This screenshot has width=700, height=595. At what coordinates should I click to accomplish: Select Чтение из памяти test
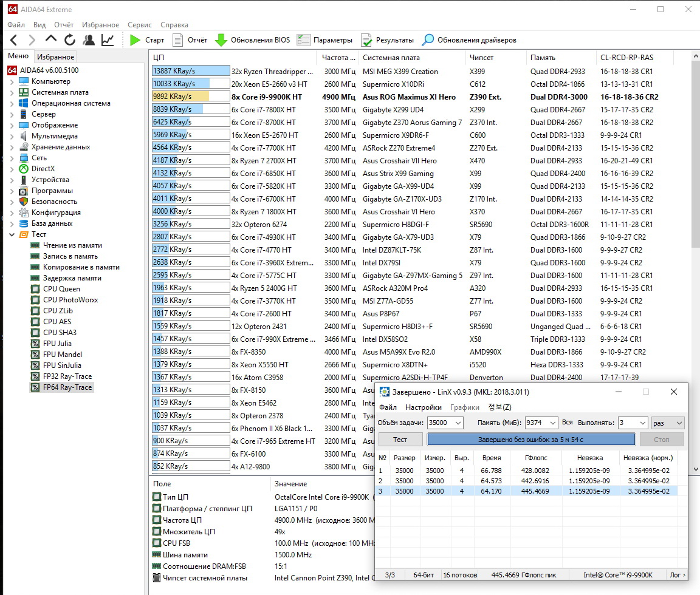72,245
